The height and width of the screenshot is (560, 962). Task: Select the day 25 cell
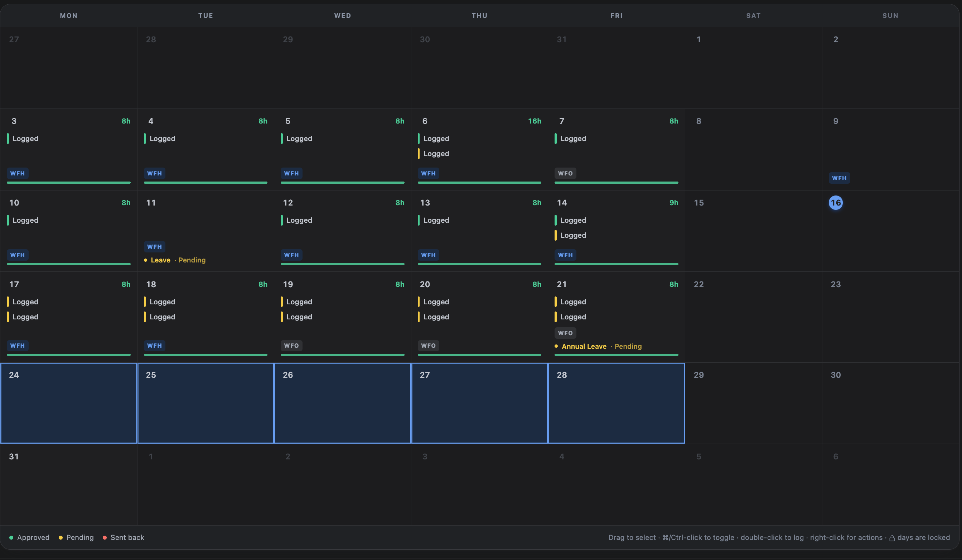coord(206,403)
